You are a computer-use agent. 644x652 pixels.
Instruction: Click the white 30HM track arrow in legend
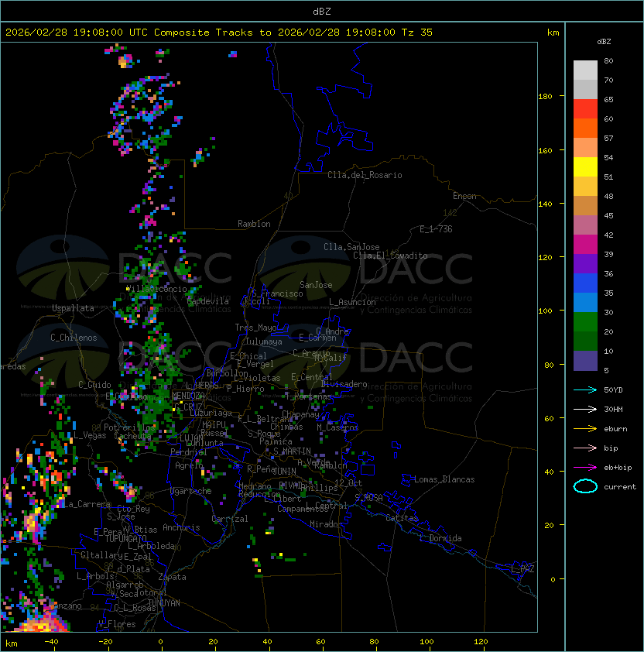[585, 410]
